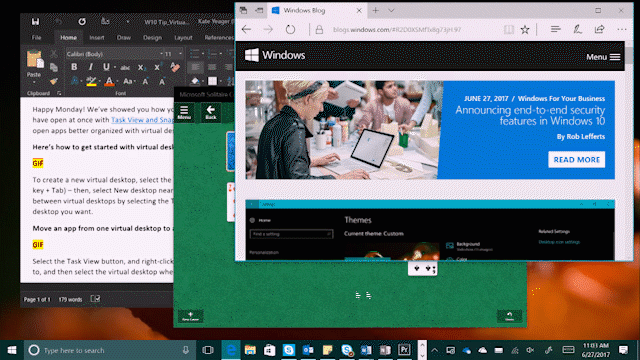
Task: Switch to the Design ribbon tab
Action: click(x=152, y=38)
